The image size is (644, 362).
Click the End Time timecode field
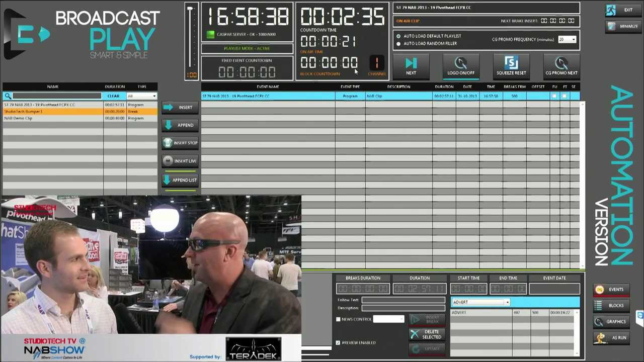[x=508, y=289]
